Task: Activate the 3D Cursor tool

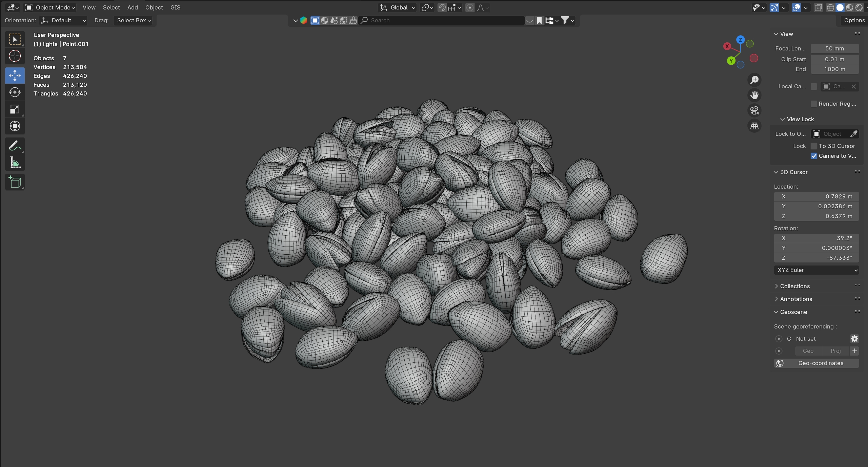Action: (x=15, y=56)
